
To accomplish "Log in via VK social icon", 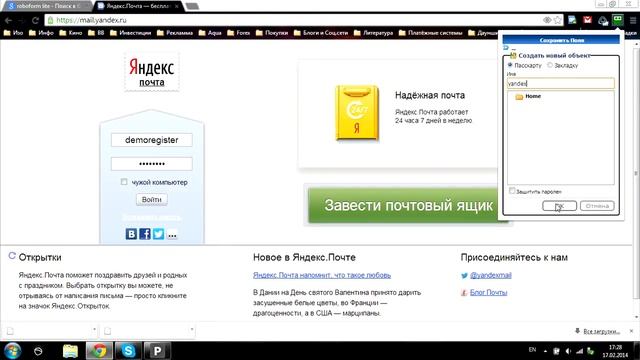I will (131, 234).
